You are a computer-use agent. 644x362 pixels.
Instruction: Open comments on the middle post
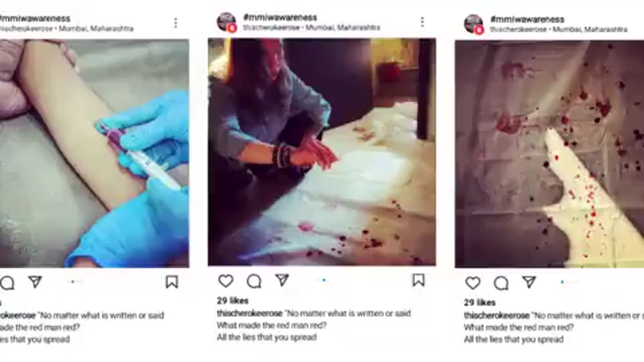(x=254, y=281)
